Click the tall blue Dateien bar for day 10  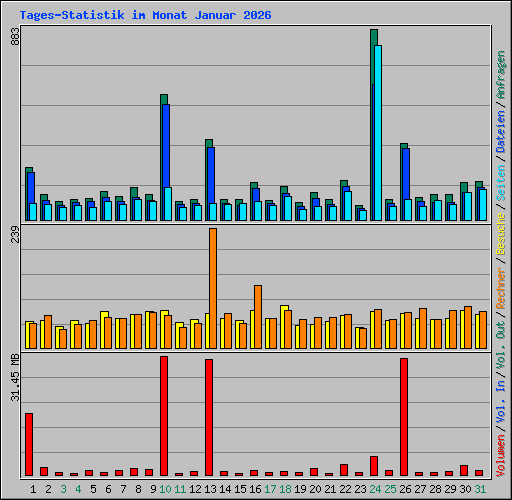[166, 145]
